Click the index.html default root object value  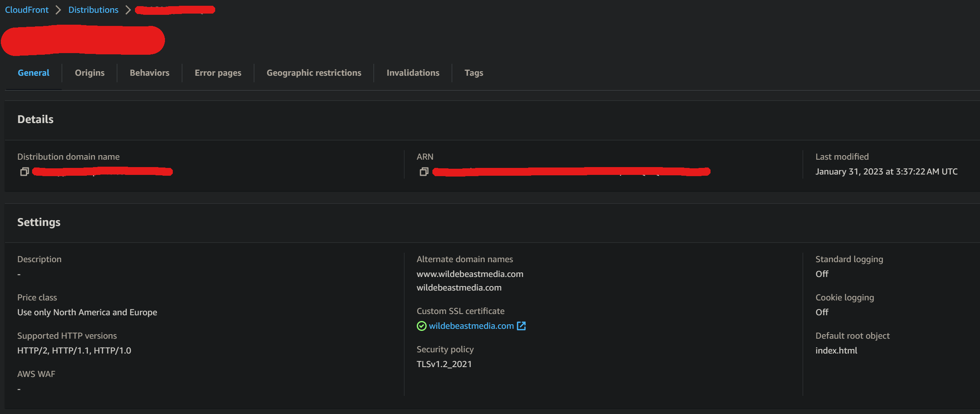836,351
